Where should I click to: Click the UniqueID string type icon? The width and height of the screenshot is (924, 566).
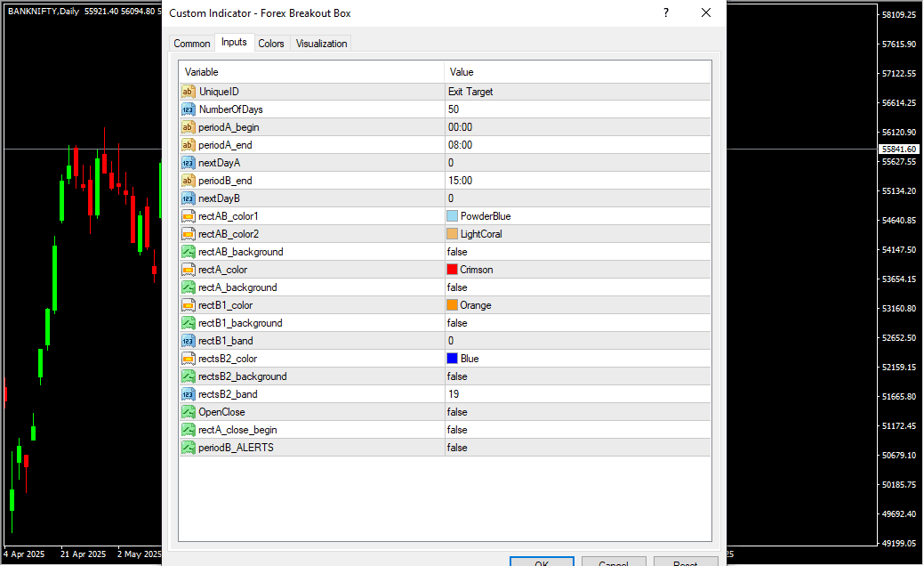tap(189, 92)
